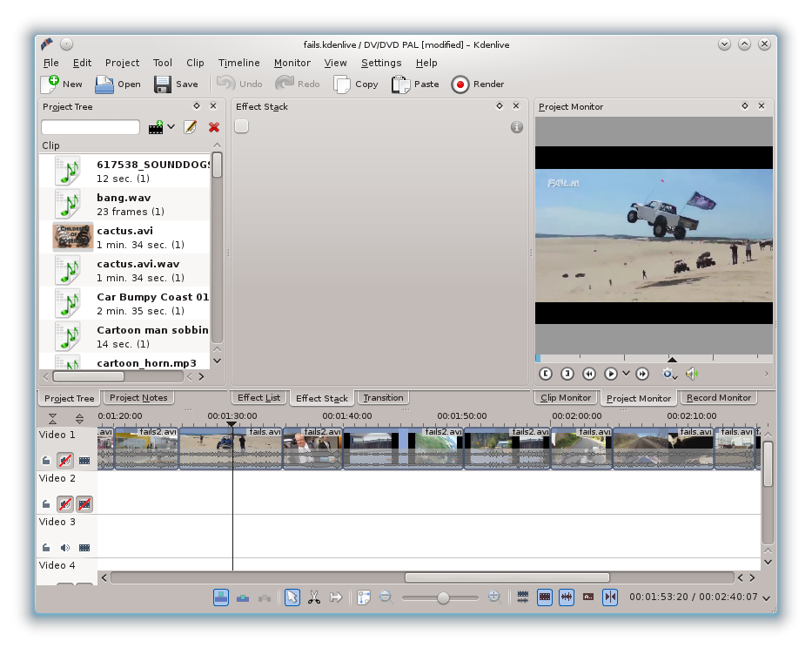Click the monitor volume speaker icon
Viewport: 812px width, 648px height.
coord(692,374)
